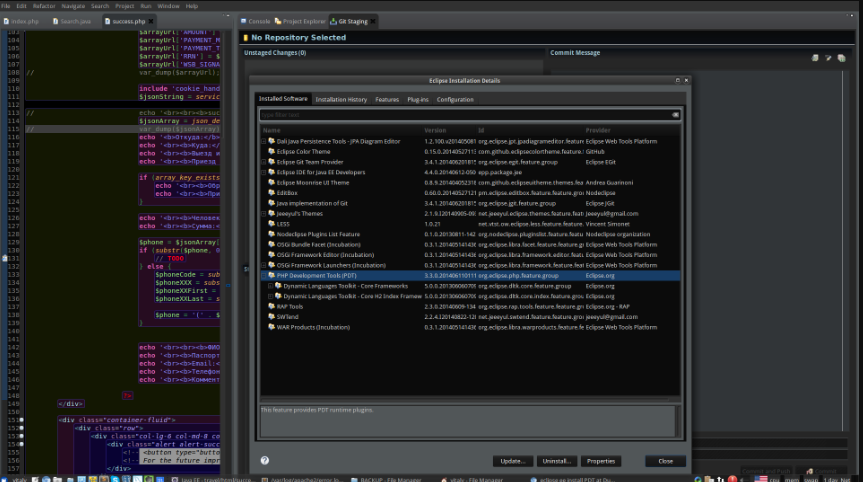Open the Console view tab

[255, 21]
